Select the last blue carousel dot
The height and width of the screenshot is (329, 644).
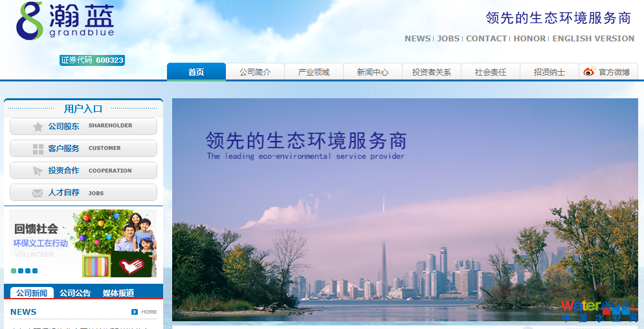35,271
